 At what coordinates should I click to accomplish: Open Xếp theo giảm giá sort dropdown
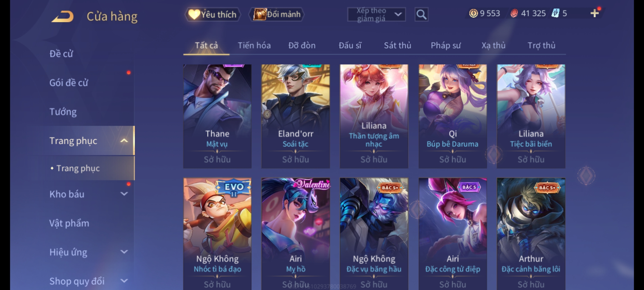[x=376, y=15]
